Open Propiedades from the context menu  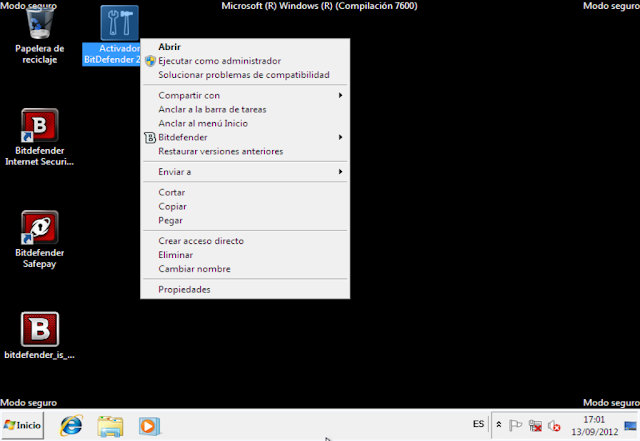click(245, 290)
